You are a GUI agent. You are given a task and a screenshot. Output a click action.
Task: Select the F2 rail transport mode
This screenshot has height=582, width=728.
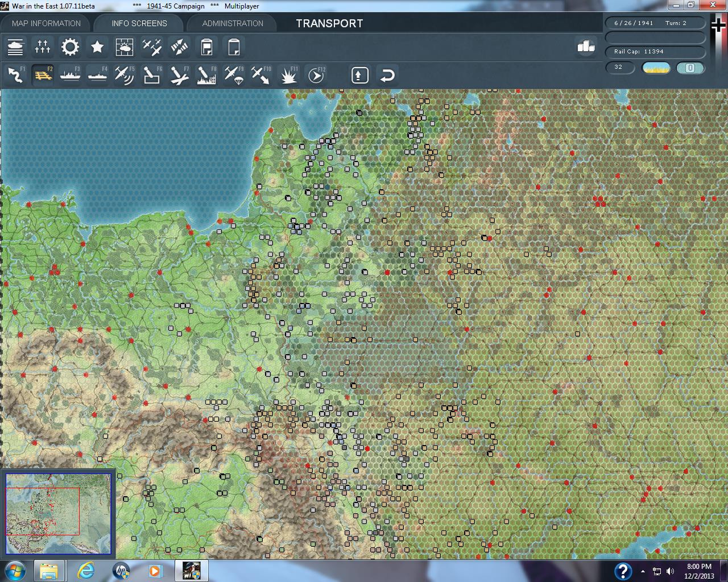click(x=43, y=75)
